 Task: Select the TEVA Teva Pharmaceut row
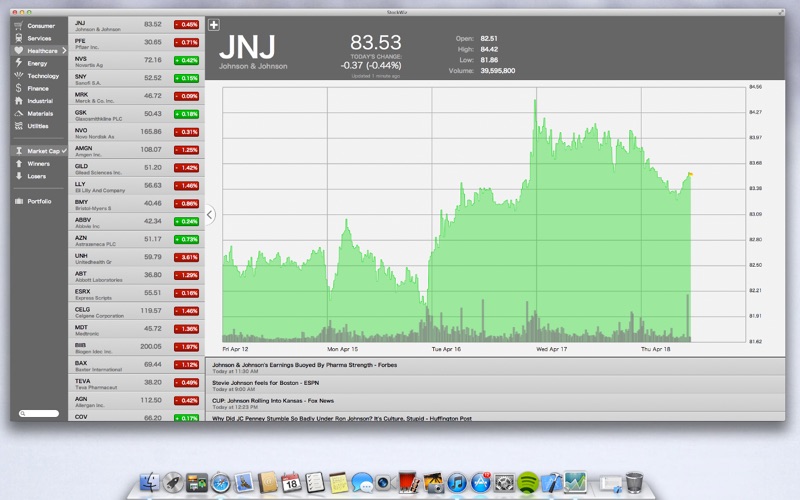pyautogui.click(x=136, y=383)
